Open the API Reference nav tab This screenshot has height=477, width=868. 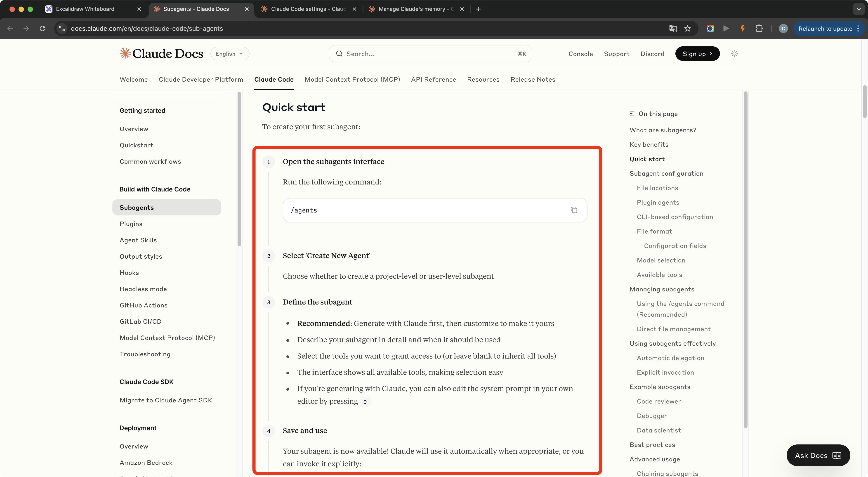coord(433,80)
